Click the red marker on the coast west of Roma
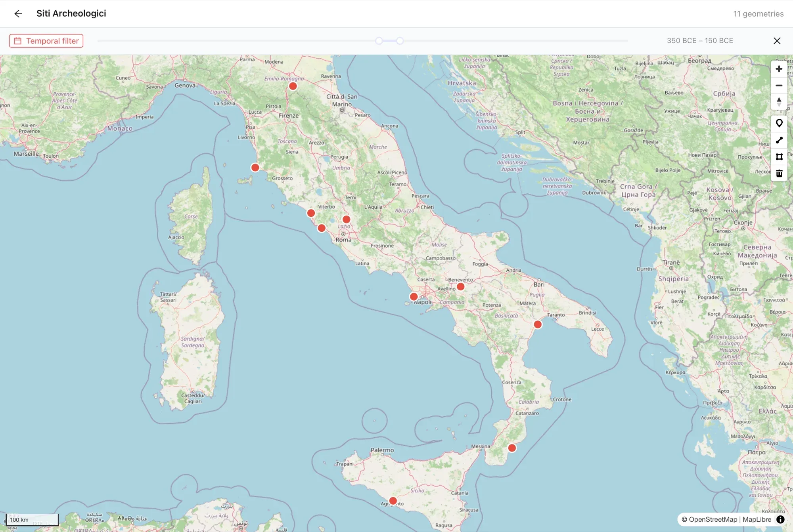 tap(322, 228)
